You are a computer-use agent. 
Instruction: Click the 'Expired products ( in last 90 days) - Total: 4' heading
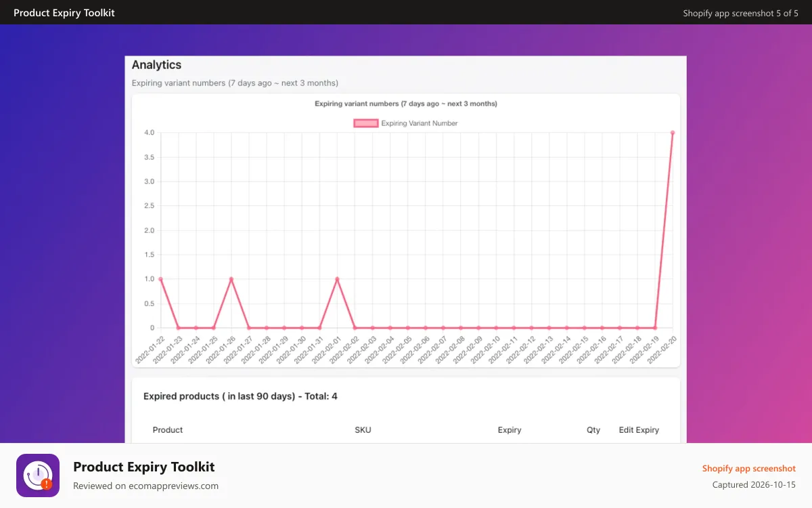point(240,396)
